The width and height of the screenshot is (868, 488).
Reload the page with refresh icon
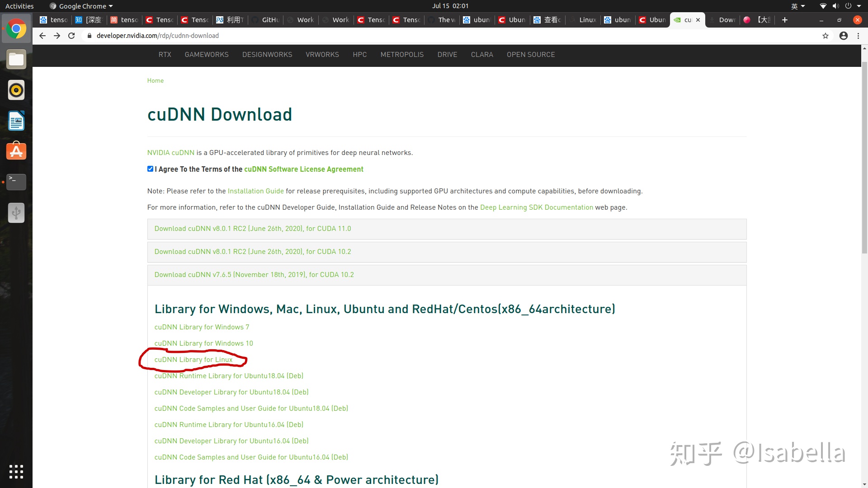[x=71, y=36]
